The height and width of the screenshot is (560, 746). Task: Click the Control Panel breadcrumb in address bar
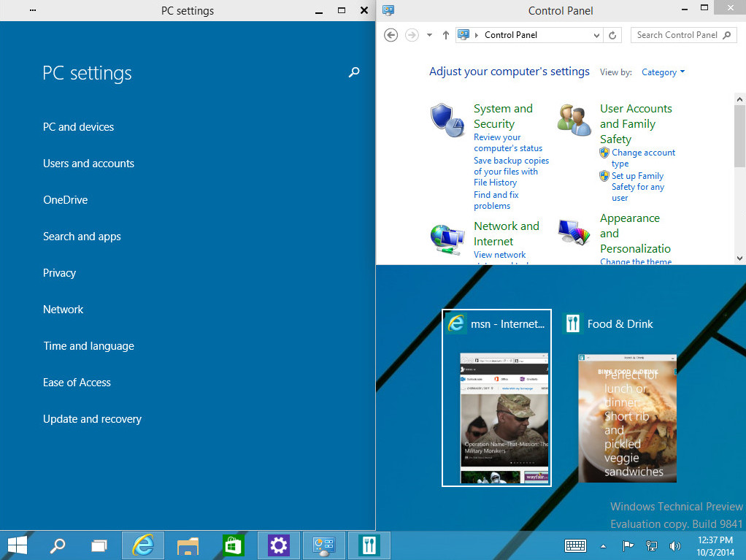tap(510, 35)
